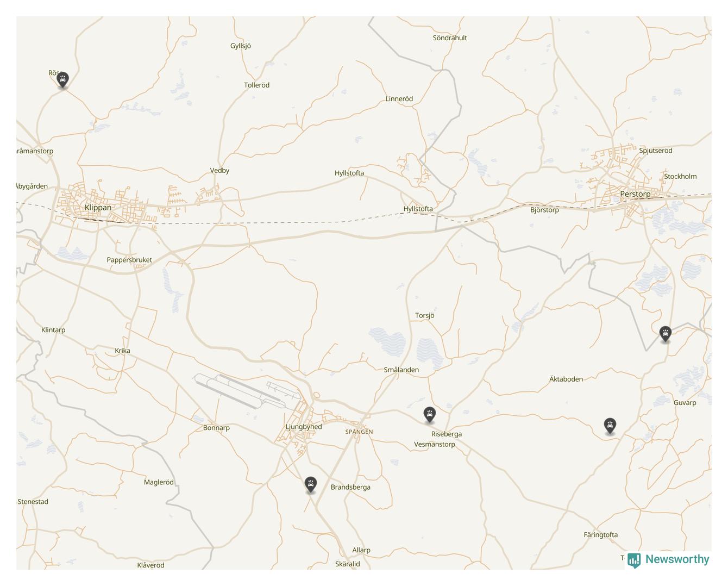The width and height of the screenshot is (728, 586).
Task: Click the Newsworthy logo icon
Action: point(634,560)
